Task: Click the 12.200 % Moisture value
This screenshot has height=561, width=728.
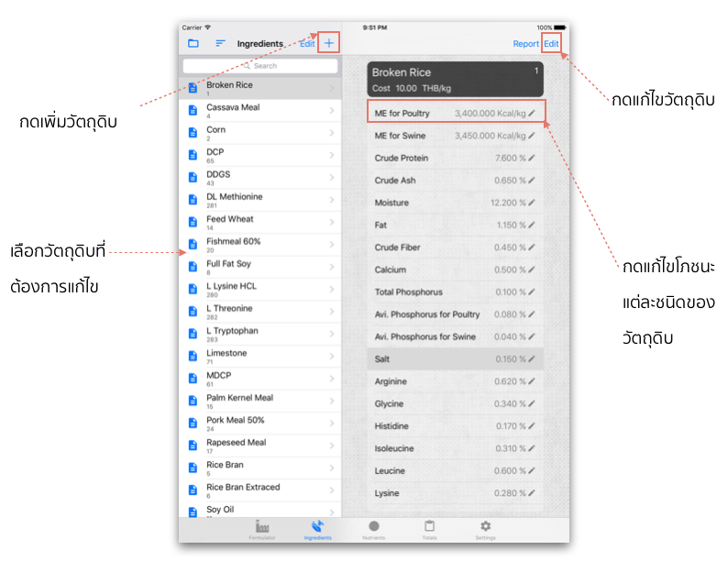Action: [x=508, y=203]
